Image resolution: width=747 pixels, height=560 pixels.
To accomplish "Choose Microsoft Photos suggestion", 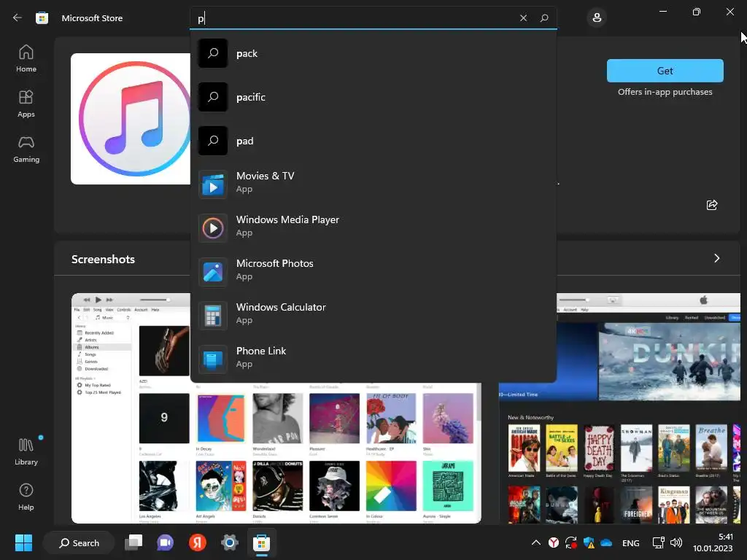I will (373, 271).
